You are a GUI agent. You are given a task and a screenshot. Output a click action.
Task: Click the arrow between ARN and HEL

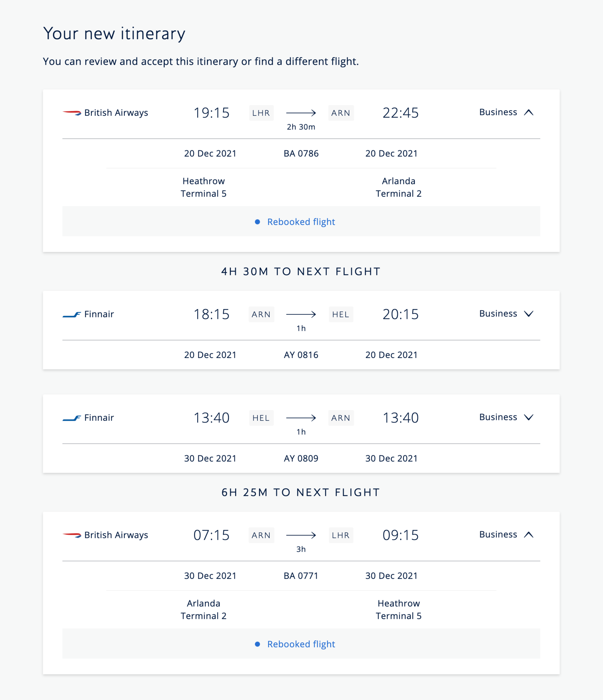[301, 314]
